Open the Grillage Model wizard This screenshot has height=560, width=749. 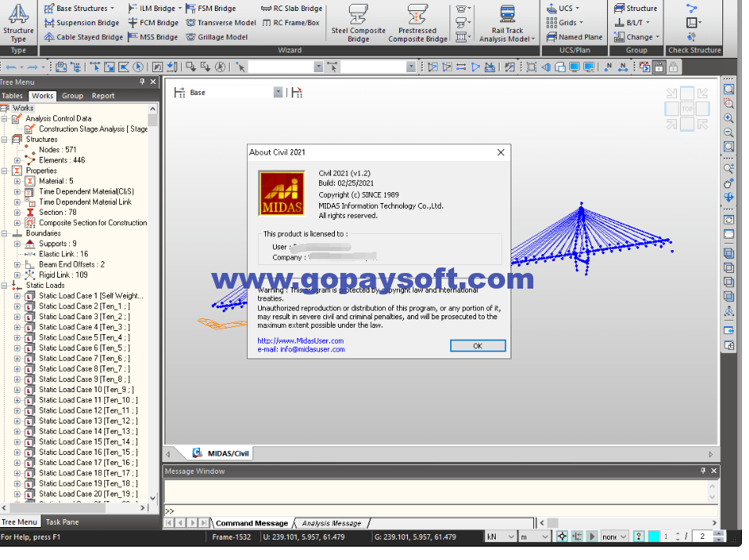tap(216, 37)
